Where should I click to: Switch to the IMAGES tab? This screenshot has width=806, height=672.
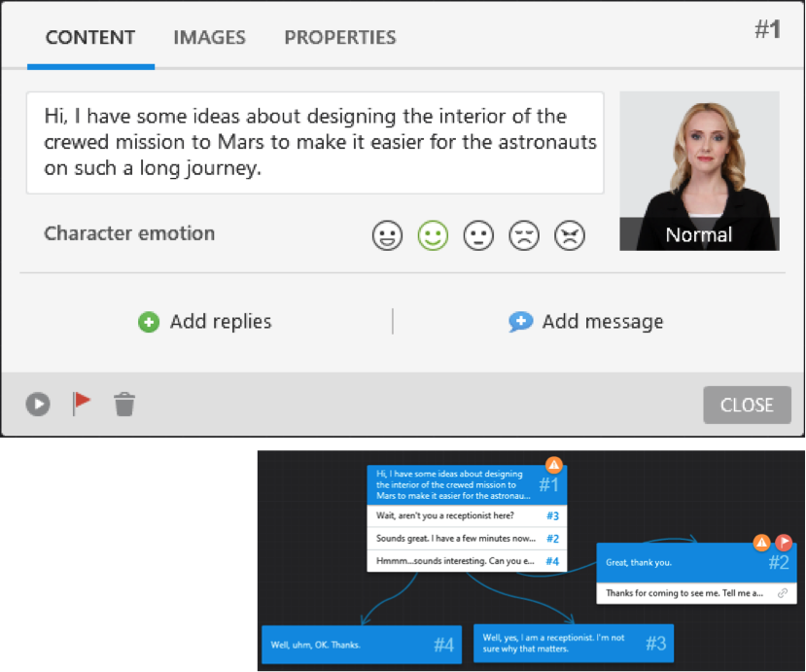pyautogui.click(x=209, y=38)
